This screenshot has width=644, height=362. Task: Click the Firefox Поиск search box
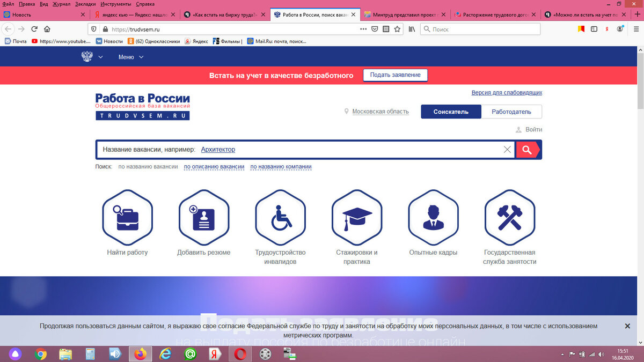pyautogui.click(x=480, y=29)
